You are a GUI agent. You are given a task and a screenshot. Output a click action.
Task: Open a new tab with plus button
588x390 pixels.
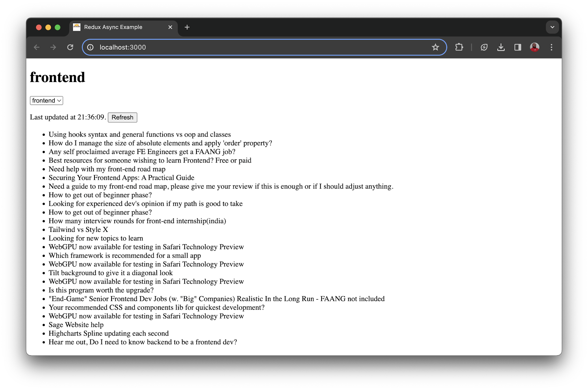(187, 27)
